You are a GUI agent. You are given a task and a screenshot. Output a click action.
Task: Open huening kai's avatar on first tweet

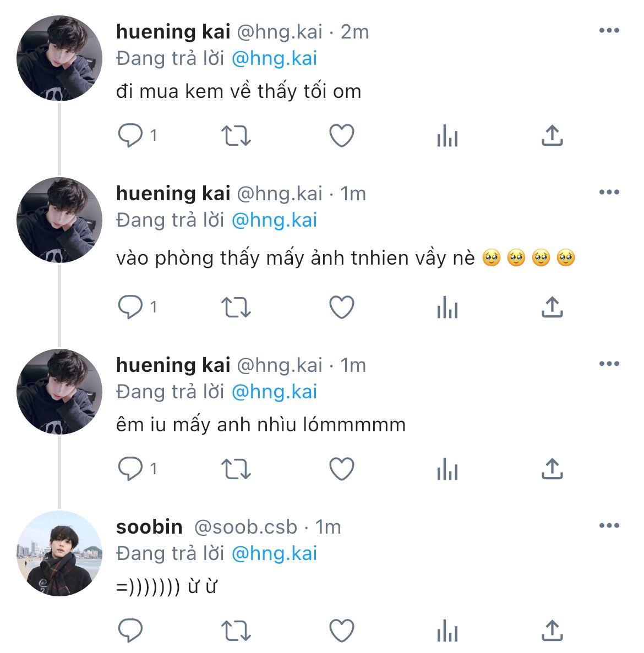(59, 58)
